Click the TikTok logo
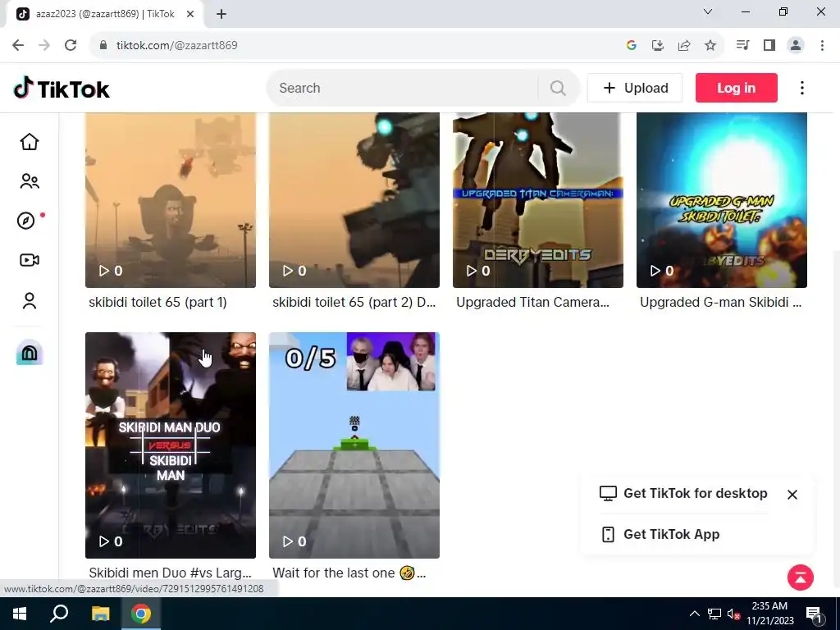Screen dimensions: 840x630 tap(62, 89)
